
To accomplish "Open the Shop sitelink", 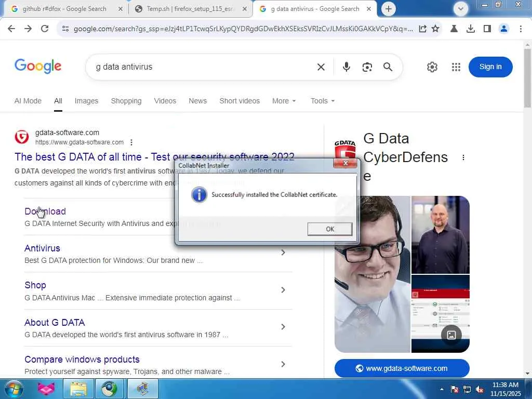I will pos(35,285).
